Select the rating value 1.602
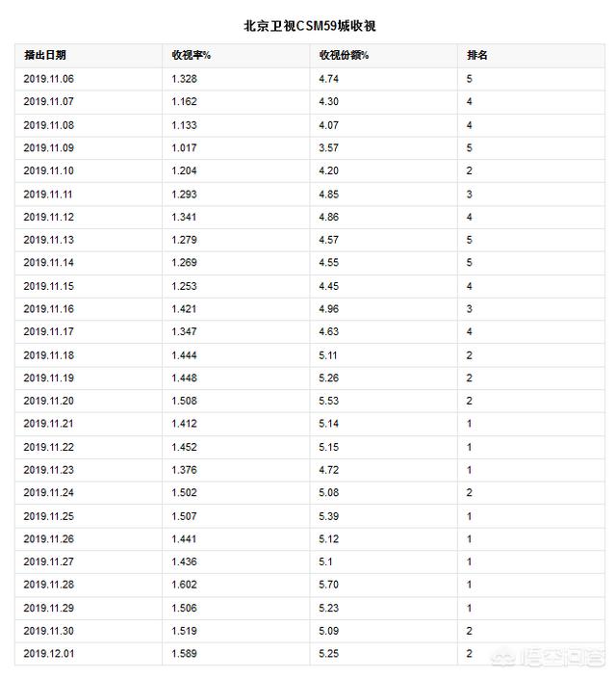616x678 pixels. pos(184,585)
